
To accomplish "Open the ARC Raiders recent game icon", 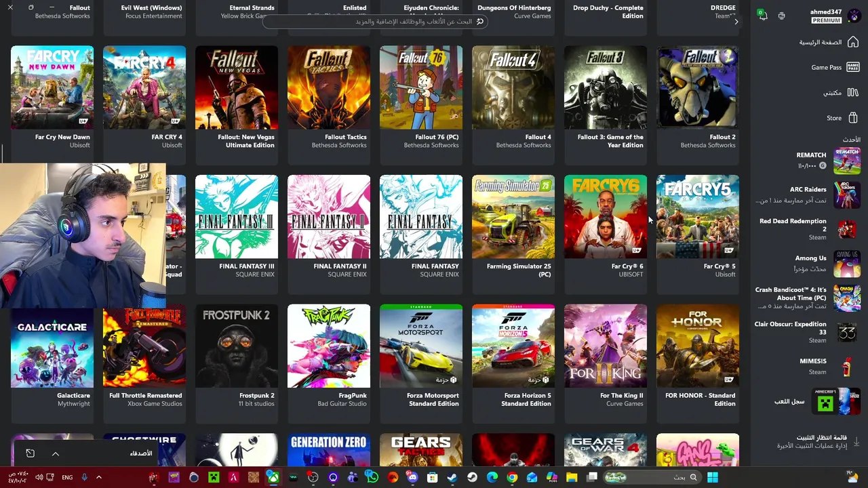I will pos(847,195).
